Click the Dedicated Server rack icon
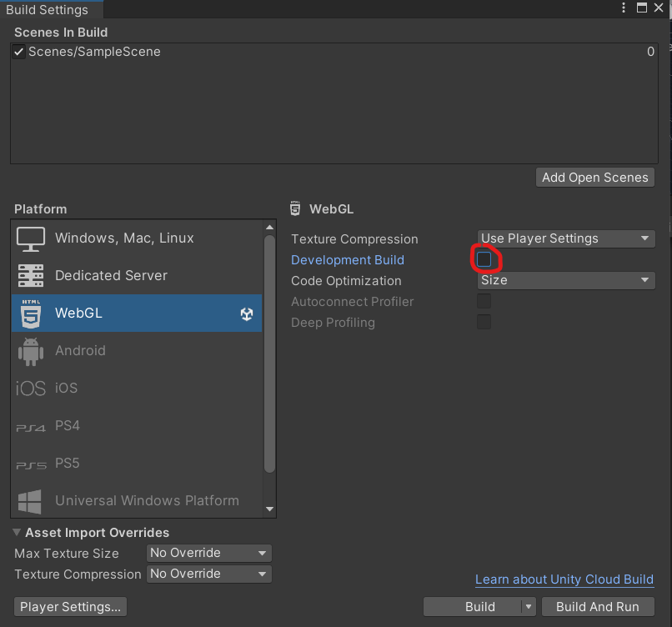This screenshot has width=672, height=627. coord(30,276)
